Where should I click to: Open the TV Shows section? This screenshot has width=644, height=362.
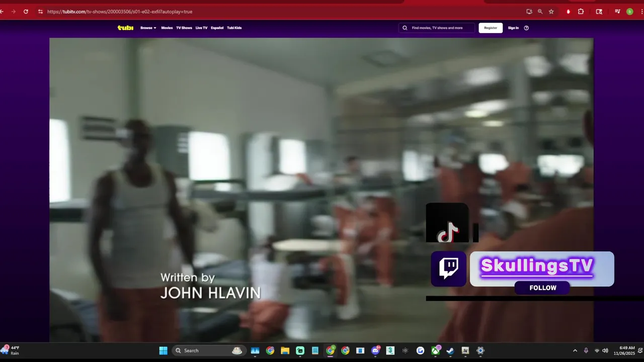coord(184,28)
